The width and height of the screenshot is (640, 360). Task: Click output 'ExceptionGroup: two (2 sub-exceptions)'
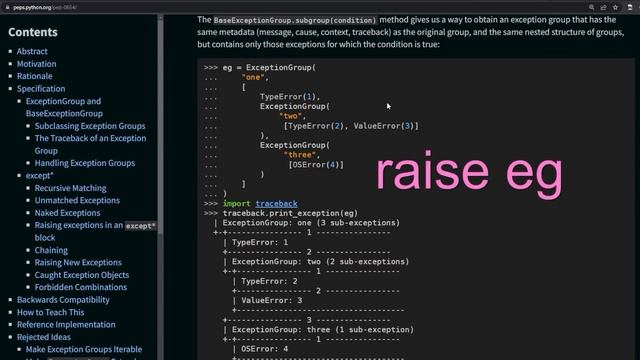click(x=320, y=262)
